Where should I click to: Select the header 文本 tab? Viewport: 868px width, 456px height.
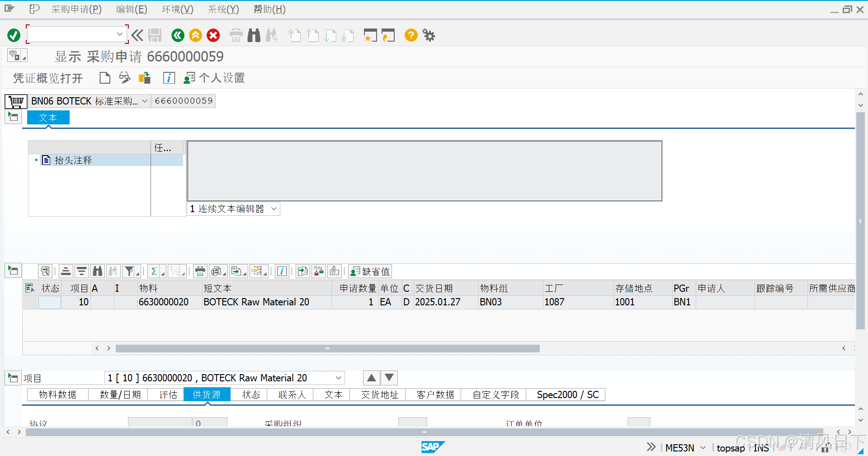tap(48, 118)
